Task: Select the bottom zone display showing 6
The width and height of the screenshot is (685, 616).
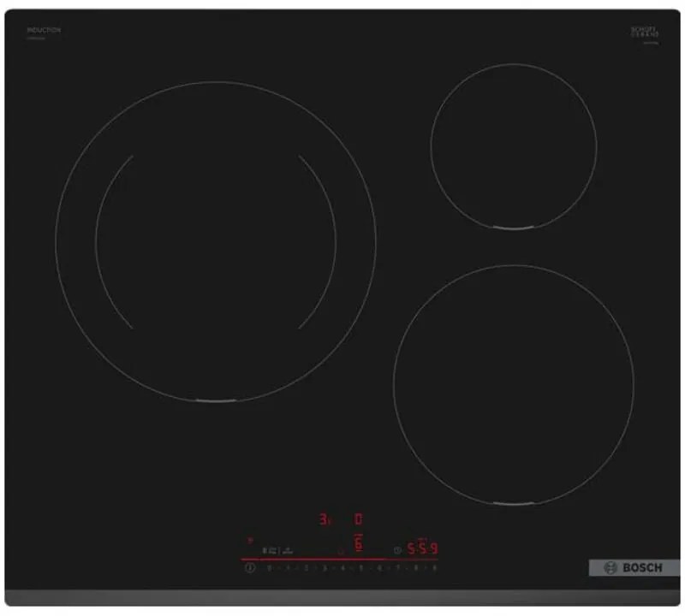Action: 359,544
